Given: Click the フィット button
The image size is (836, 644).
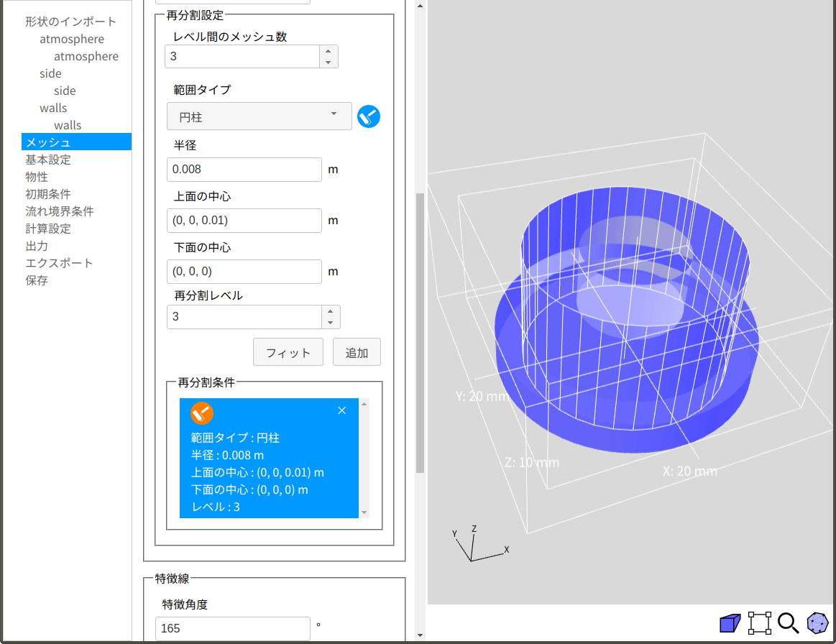Looking at the screenshot, I should click(x=288, y=352).
